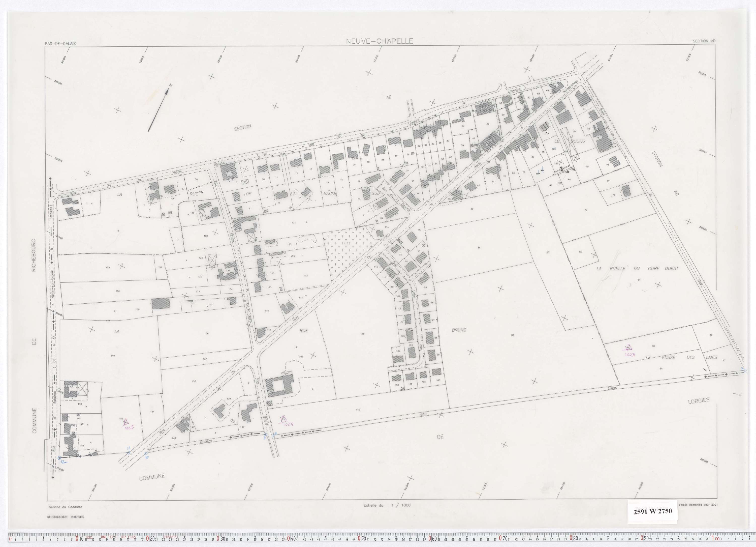Image resolution: width=756 pixels, height=547 pixels.
Task: Select parcel number 136
Action: [x=206, y=334]
